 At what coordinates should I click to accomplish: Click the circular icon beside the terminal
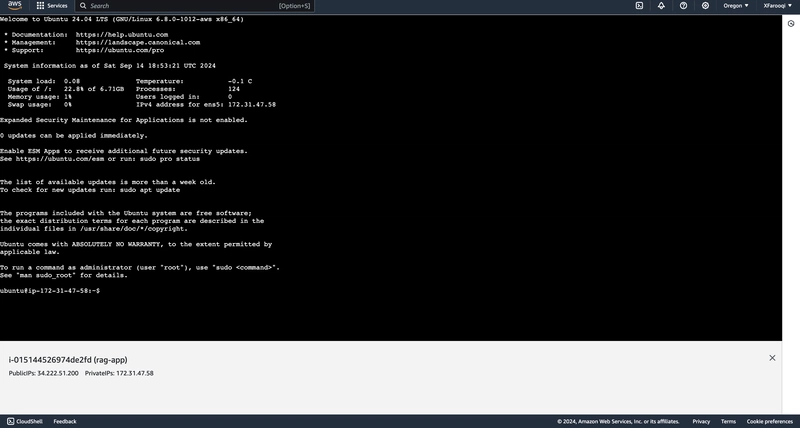click(x=791, y=23)
